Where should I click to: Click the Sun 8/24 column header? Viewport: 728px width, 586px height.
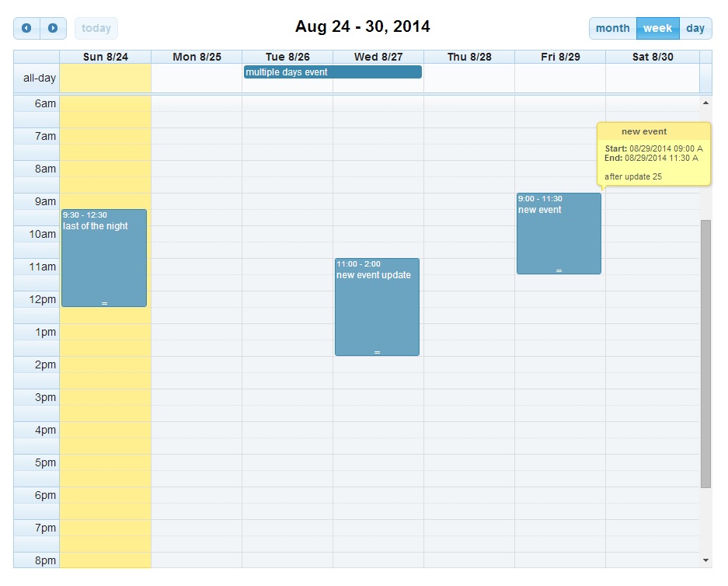[x=105, y=57]
